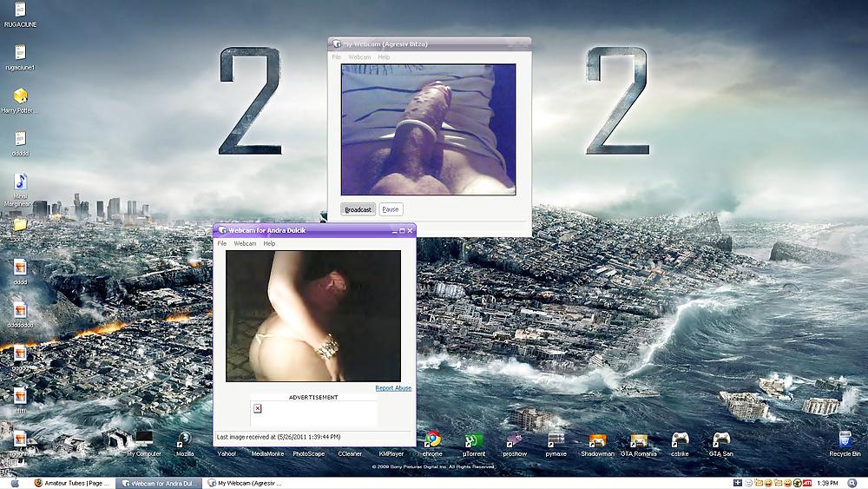The image size is (868, 489).
Task: Open Webcam menu in Andra Dulcik webcam window
Action: (245, 244)
